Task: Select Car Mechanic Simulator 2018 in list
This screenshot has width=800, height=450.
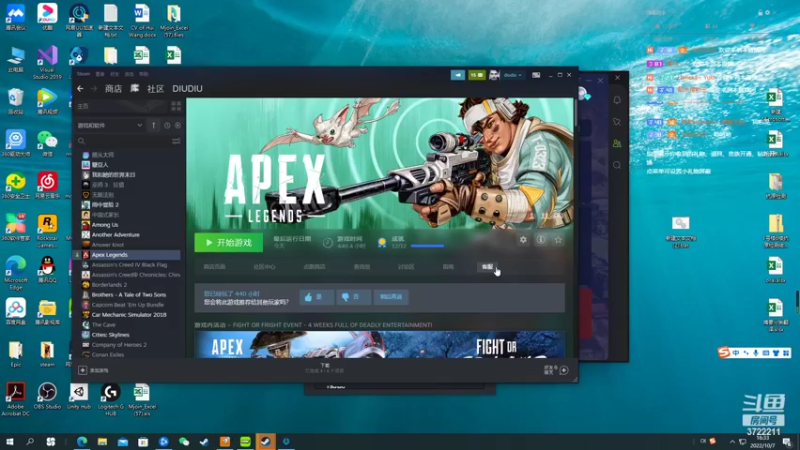Action: [129, 315]
